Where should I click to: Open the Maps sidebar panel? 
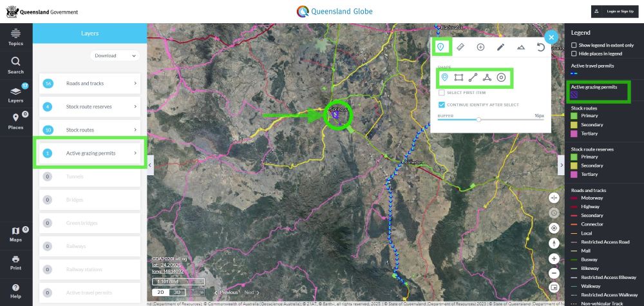point(15,233)
